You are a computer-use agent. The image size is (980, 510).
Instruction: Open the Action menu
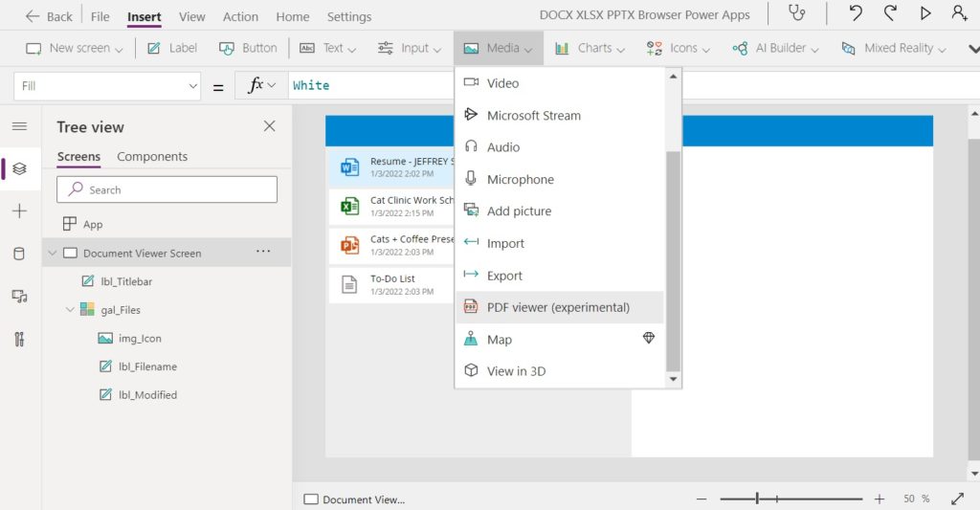coord(240,17)
